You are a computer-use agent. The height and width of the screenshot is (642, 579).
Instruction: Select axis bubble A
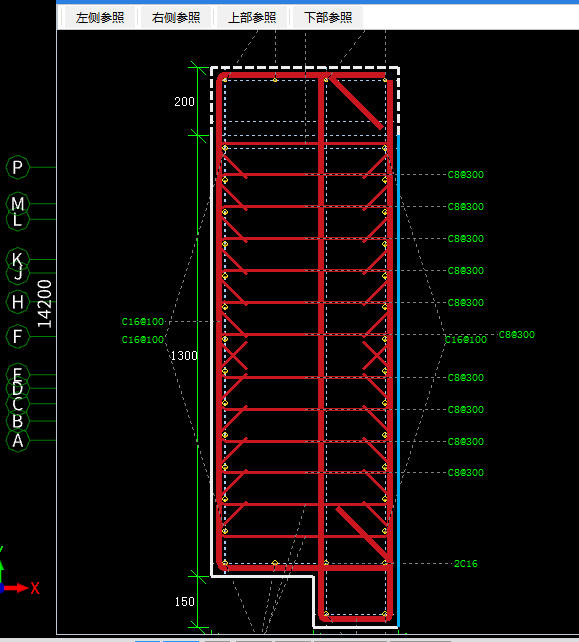coord(17,441)
